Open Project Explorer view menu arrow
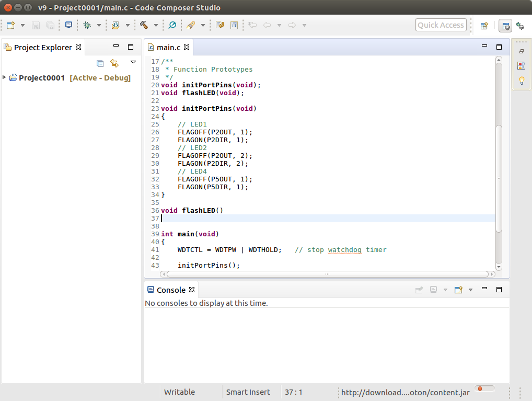Image resolution: width=532 pixels, height=401 pixels. 133,62
